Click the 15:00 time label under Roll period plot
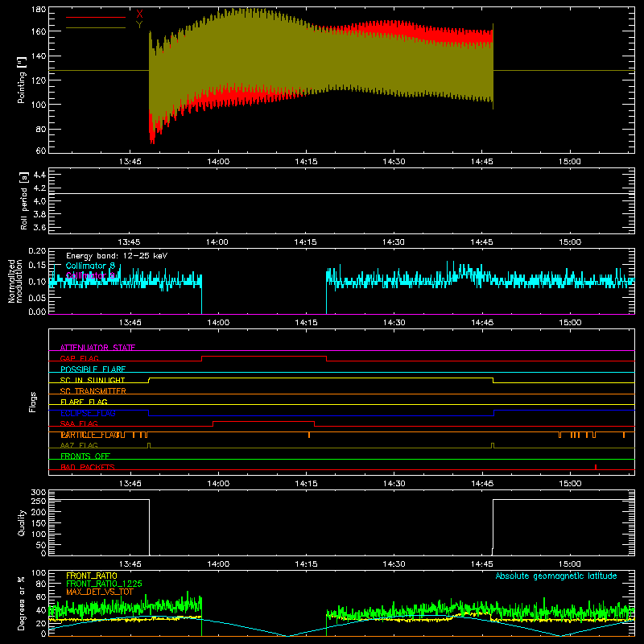This screenshot has height=644, width=644. [570, 242]
